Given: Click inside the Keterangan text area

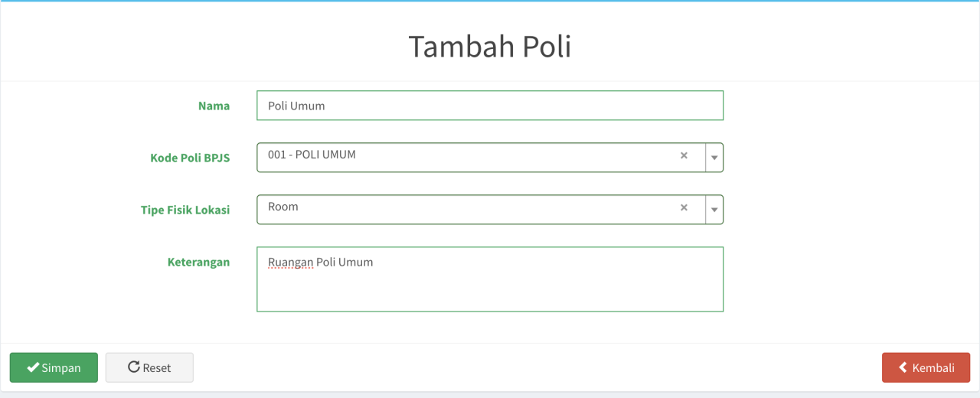Looking at the screenshot, I should pyautogui.click(x=490, y=279).
